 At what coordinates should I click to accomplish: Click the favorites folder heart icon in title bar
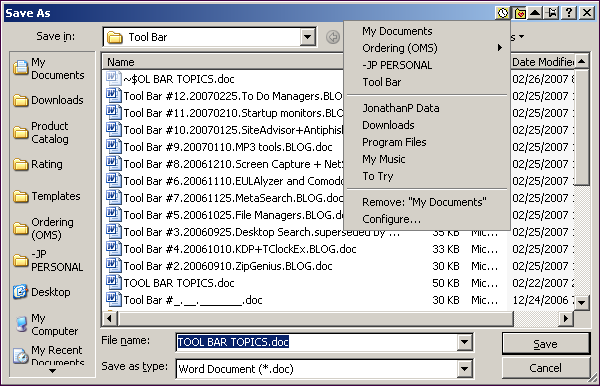pyautogui.click(x=520, y=13)
